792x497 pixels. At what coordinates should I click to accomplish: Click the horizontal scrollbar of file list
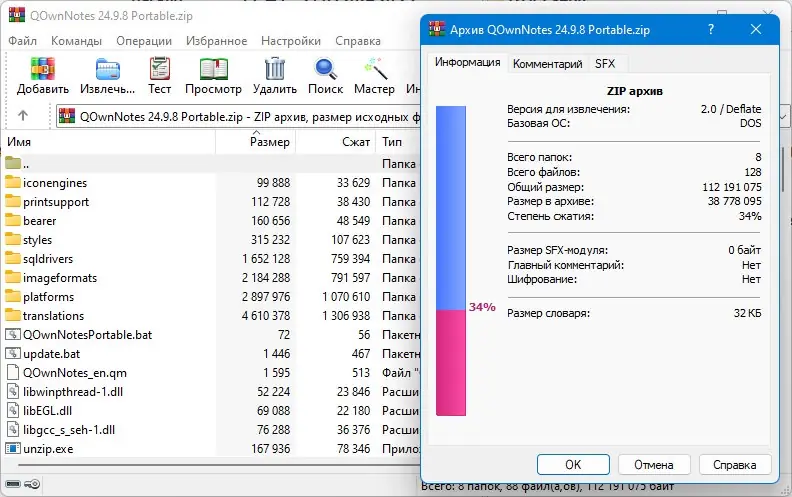[x=219, y=465]
